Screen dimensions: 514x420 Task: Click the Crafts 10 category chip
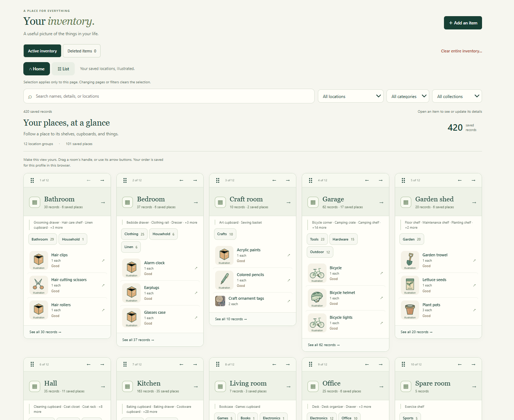tap(225, 234)
